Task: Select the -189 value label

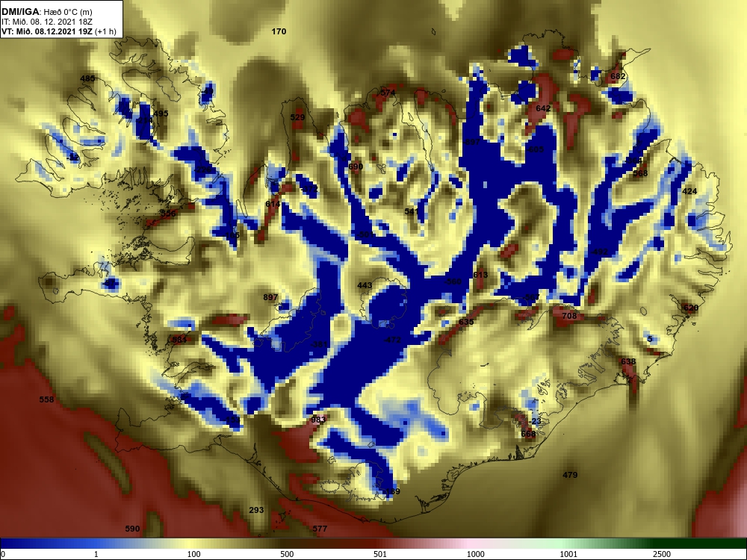Action: click(391, 491)
